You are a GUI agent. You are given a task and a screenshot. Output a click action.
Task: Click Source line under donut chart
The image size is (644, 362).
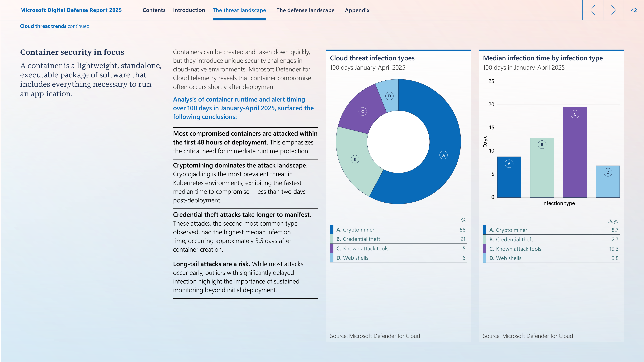point(375,336)
